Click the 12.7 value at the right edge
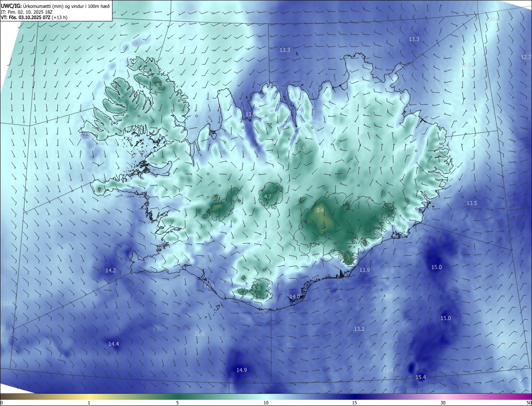Image resolution: width=532 pixels, height=406 pixels. [x=526, y=57]
